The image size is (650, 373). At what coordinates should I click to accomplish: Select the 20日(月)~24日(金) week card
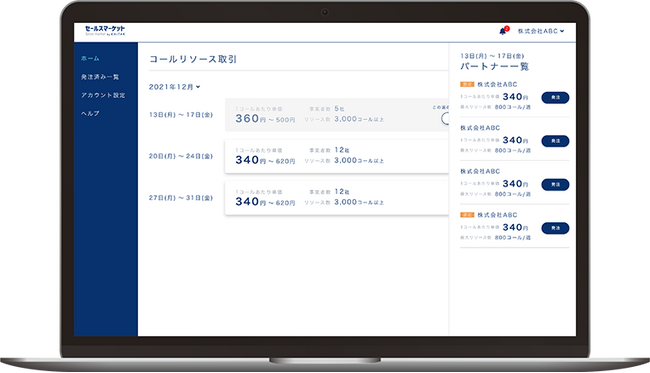coord(337,156)
